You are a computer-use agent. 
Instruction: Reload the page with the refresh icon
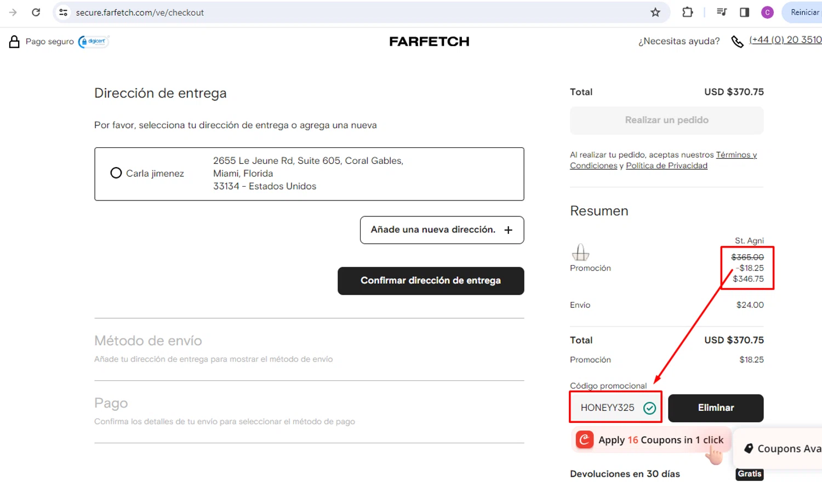coord(36,12)
